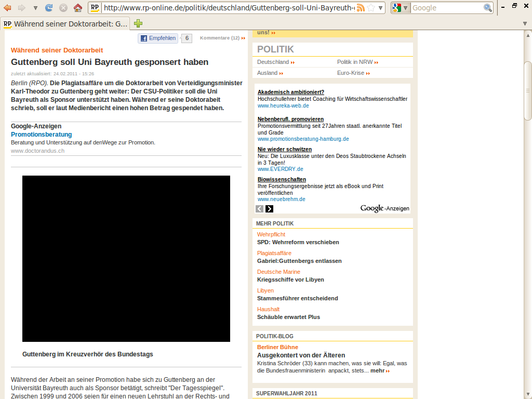Open 'Ausgekontert von der Älteren' post

click(301, 355)
